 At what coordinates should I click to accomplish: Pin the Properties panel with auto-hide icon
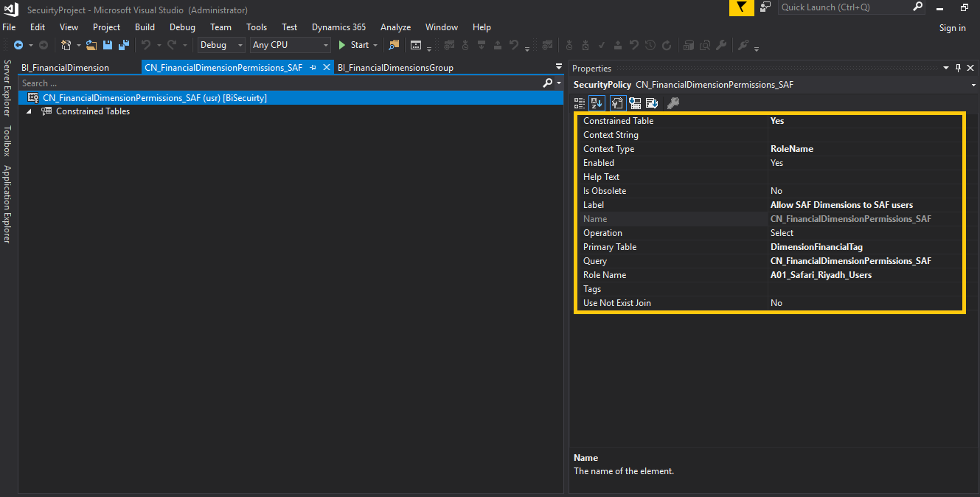[x=958, y=68]
